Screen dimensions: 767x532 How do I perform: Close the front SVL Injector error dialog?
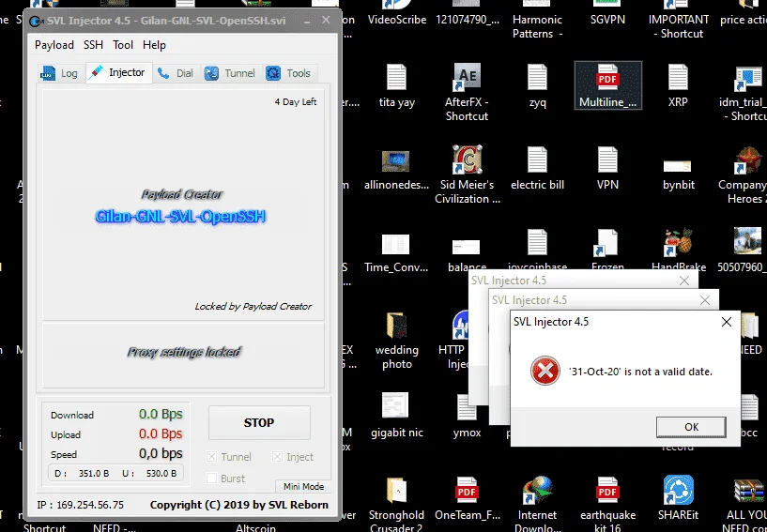727,321
